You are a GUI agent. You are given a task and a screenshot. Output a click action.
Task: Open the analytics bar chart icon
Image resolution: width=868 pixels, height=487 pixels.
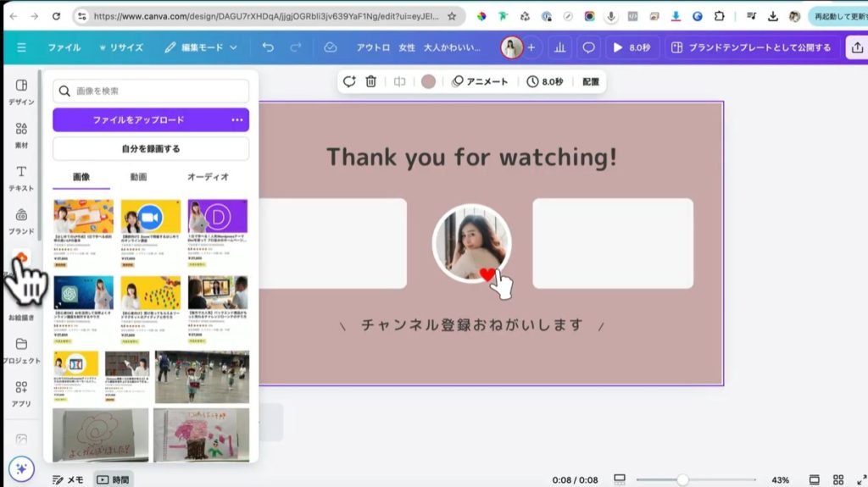coord(559,47)
